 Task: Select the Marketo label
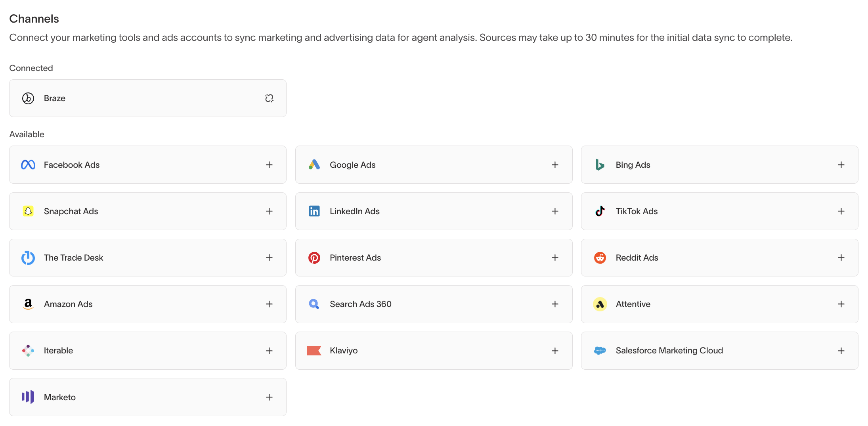click(60, 397)
